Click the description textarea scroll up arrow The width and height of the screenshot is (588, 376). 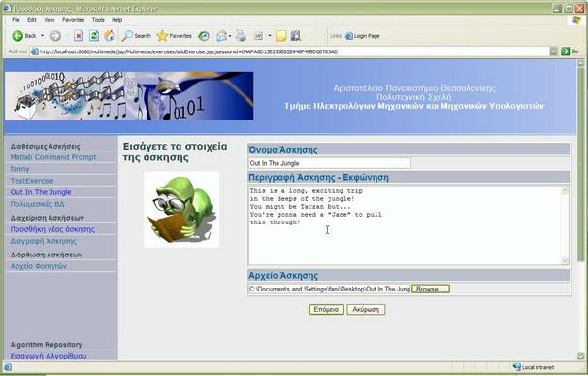click(x=565, y=190)
